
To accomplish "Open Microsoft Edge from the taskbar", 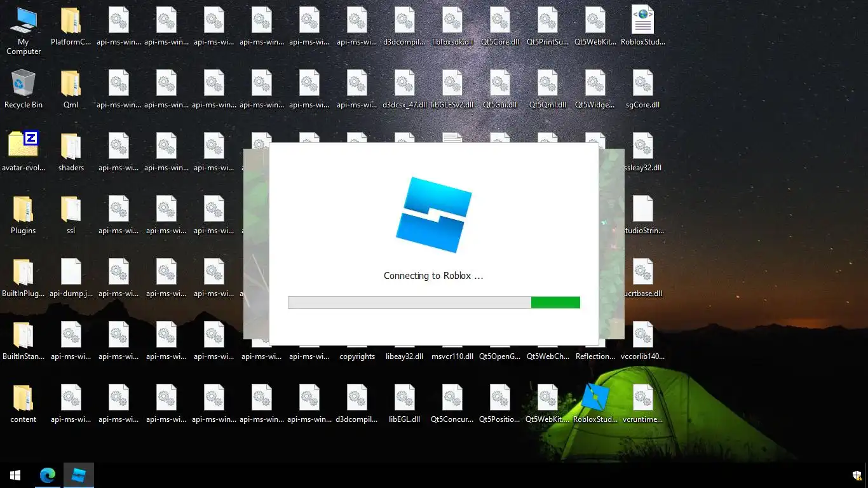I will tap(48, 475).
